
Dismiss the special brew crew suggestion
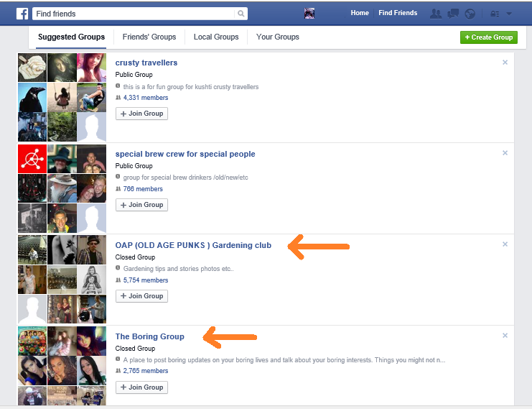(505, 153)
